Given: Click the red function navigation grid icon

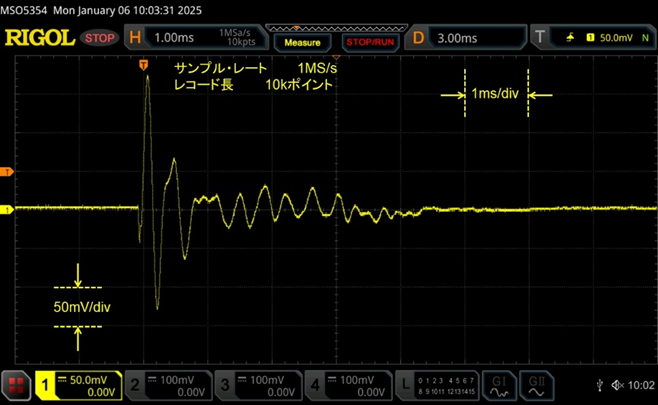Looking at the screenshot, I should click(16, 386).
